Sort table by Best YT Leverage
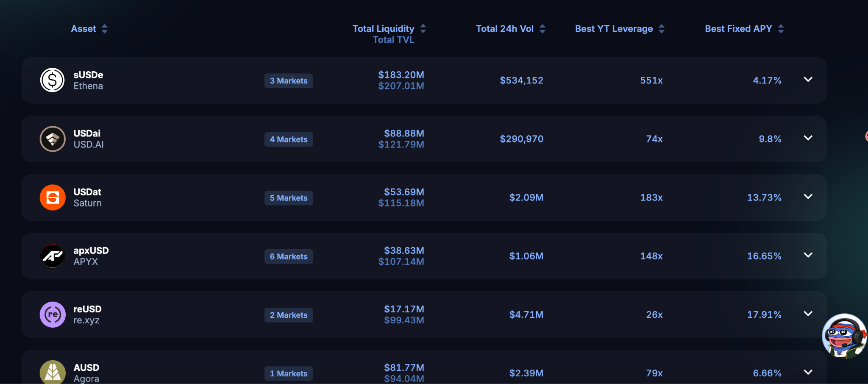868x384 pixels. click(x=662, y=29)
